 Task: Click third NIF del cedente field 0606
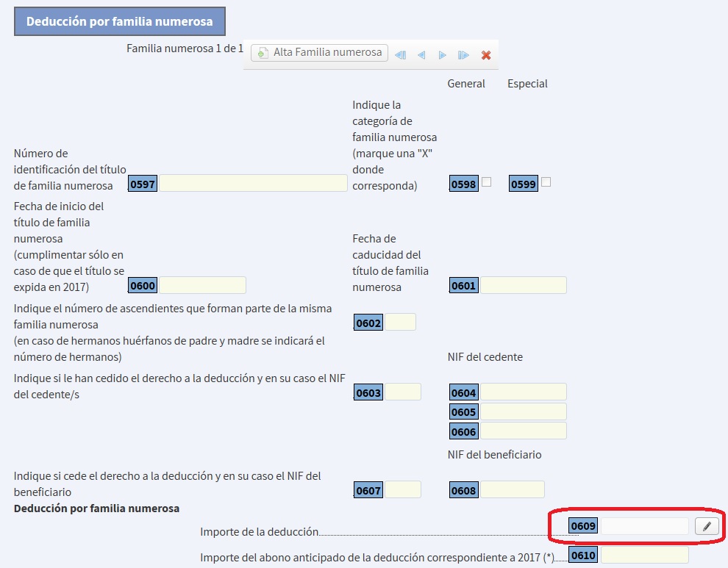pos(523,431)
